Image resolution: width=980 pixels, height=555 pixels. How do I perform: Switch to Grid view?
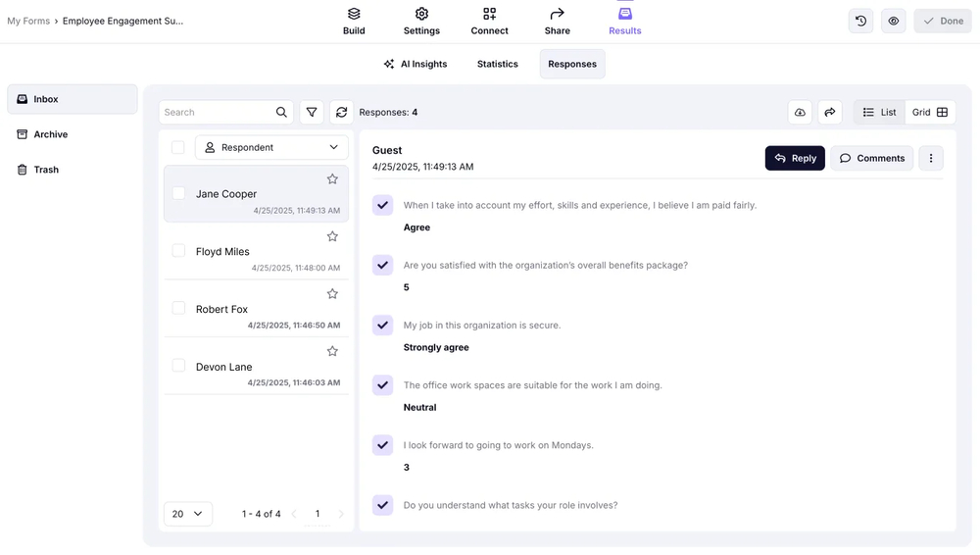[x=929, y=113]
